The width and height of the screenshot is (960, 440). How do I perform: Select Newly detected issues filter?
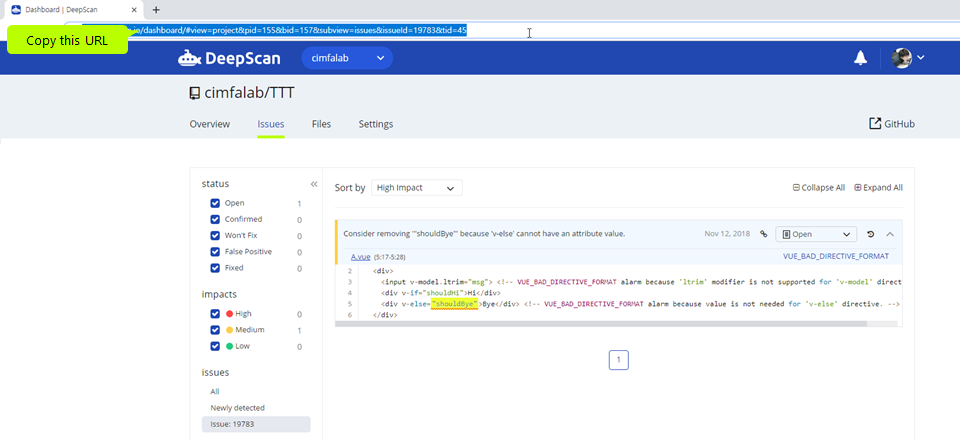tap(238, 408)
